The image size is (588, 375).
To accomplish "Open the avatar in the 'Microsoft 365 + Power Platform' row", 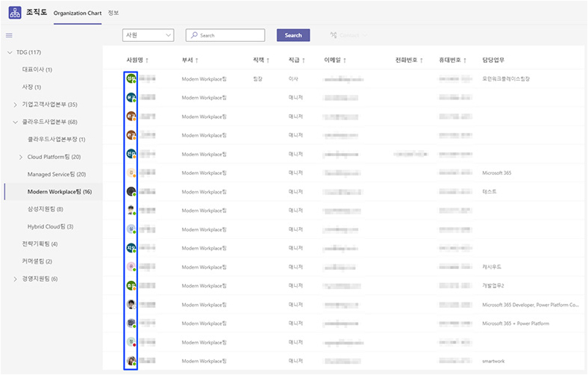I will pyautogui.click(x=131, y=323).
